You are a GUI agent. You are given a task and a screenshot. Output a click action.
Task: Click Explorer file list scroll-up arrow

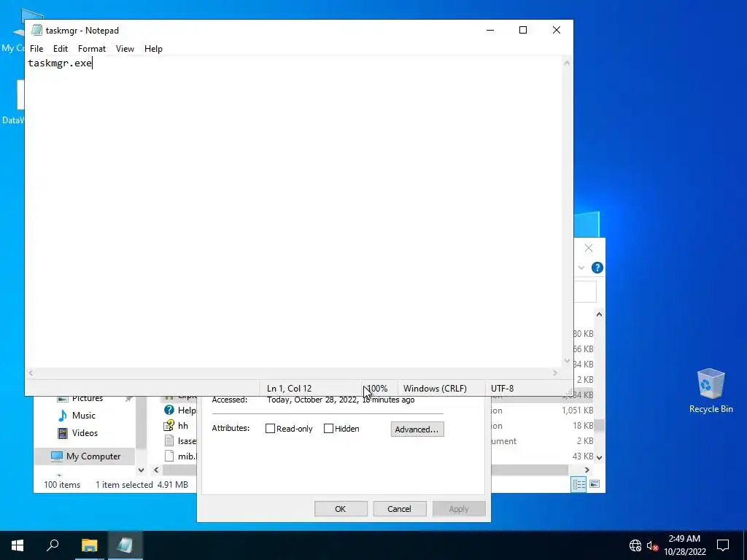600,314
